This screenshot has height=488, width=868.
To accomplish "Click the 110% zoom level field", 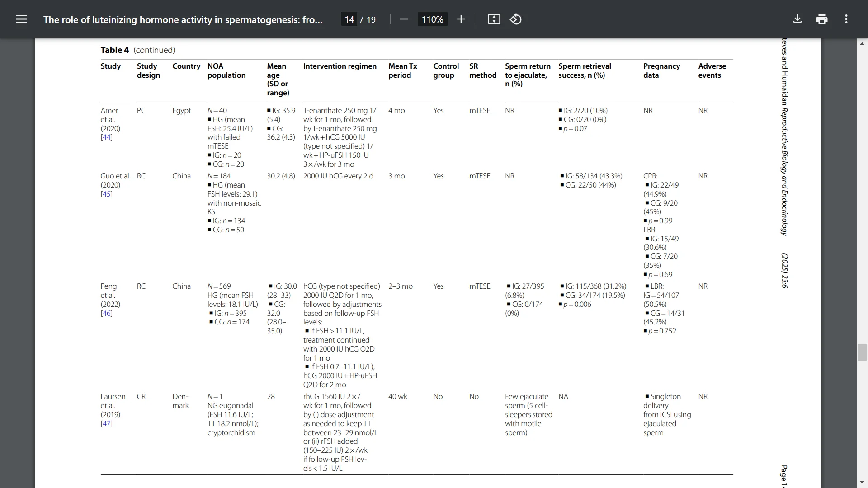I will pos(432,19).
